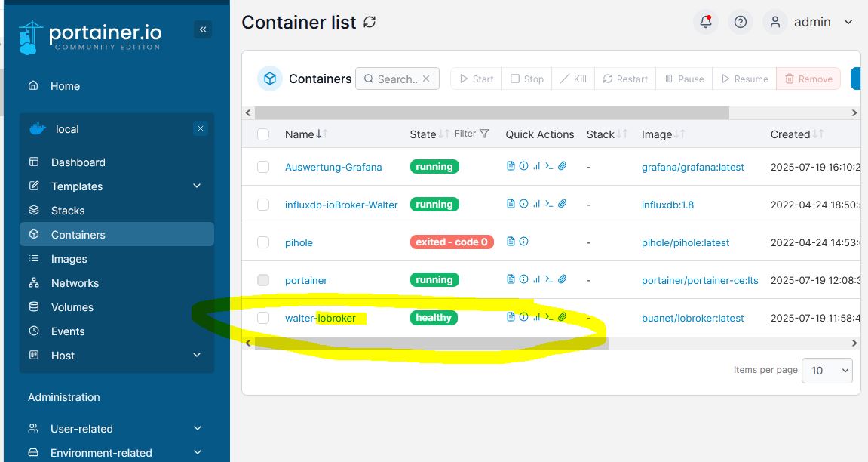Close the local environment with its X
The width and height of the screenshot is (868, 462).
point(201,128)
